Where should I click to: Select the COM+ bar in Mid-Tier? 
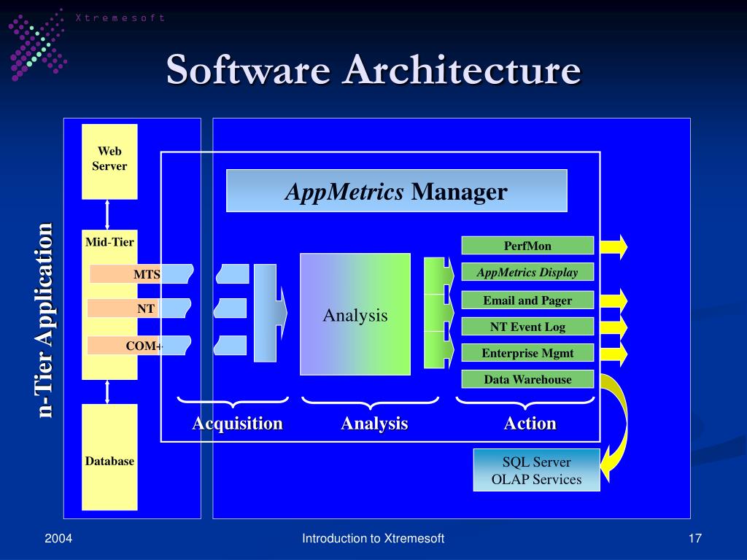point(124,345)
